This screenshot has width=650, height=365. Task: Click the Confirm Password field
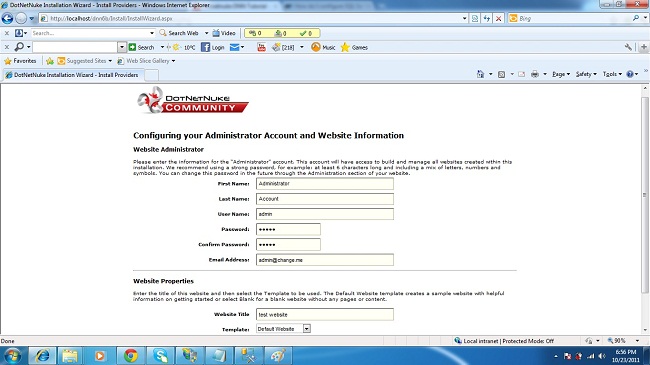pyautogui.click(x=288, y=245)
